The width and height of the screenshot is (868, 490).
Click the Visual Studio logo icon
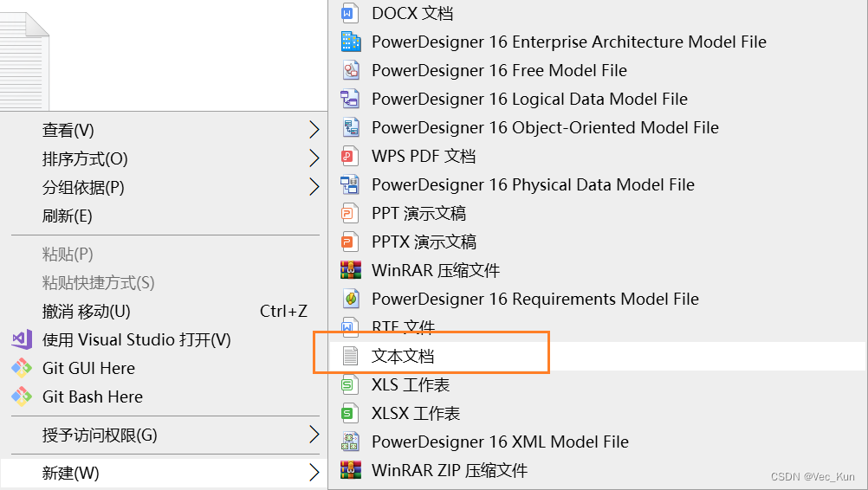click(x=23, y=339)
